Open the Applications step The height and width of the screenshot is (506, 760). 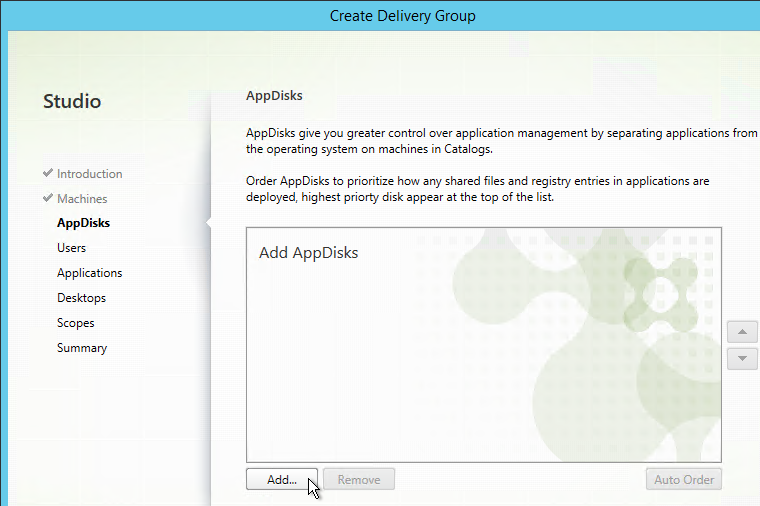pyautogui.click(x=89, y=273)
